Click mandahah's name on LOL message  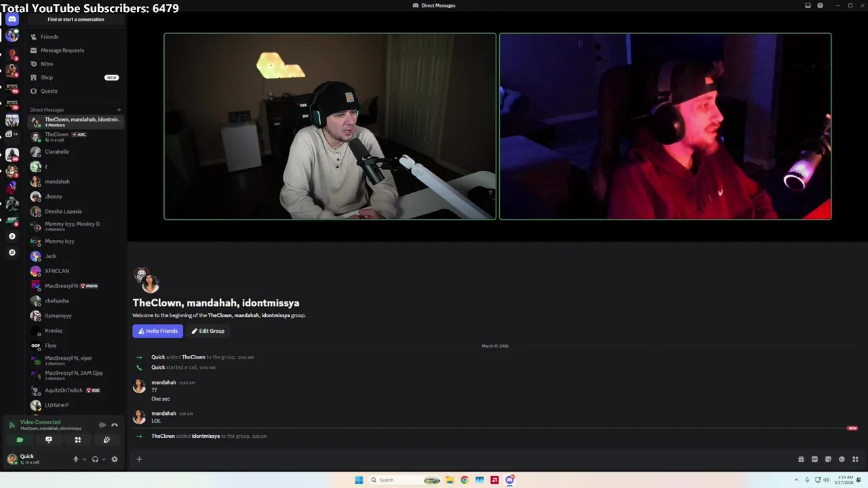point(163,413)
